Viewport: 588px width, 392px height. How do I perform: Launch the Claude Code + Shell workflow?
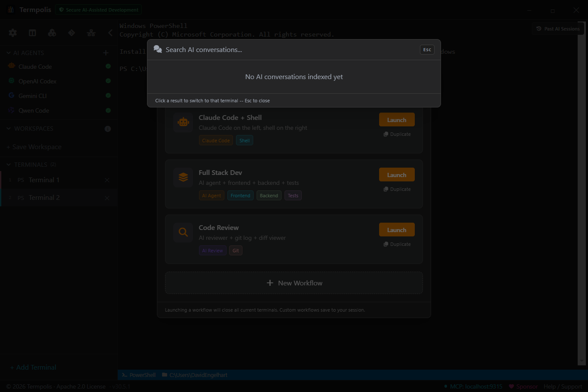coord(397,120)
